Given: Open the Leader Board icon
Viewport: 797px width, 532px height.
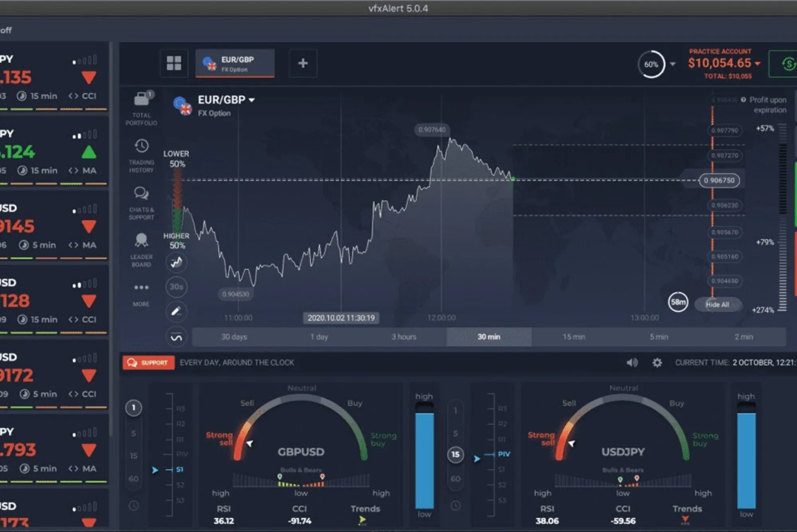Looking at the screenshot, I should click(141, 240).
